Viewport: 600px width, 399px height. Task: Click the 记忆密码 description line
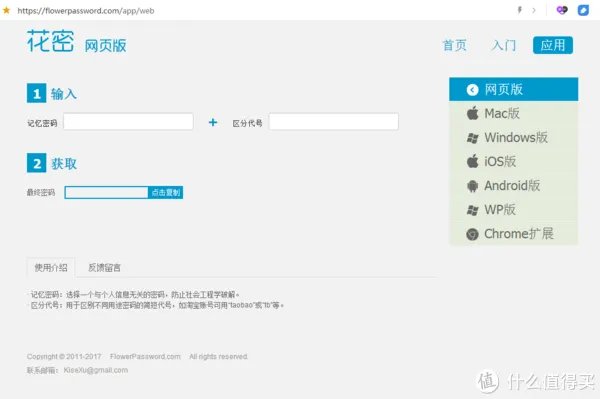point(135,295)
